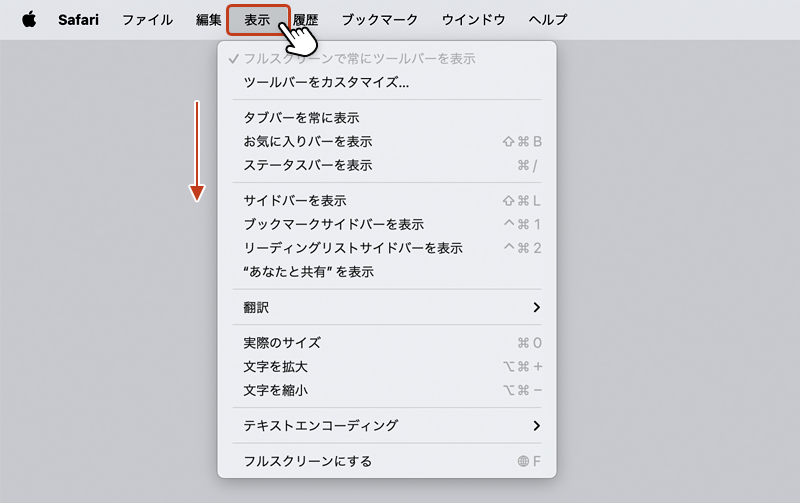The height and width of the screenshot is (503, 800).
Task: Open the Safari application menu
Action: [x=78, y=20]
